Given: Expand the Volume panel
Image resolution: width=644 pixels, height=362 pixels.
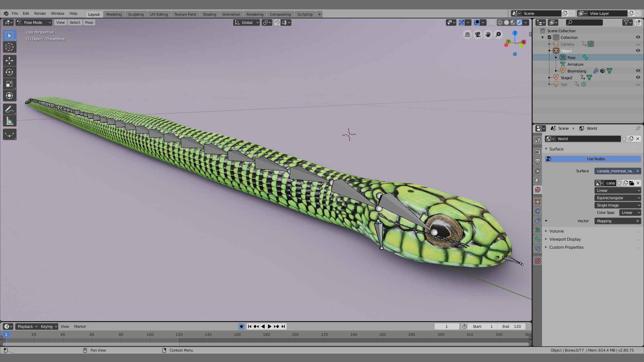Looking at the screenshot, I should [556, 231].
